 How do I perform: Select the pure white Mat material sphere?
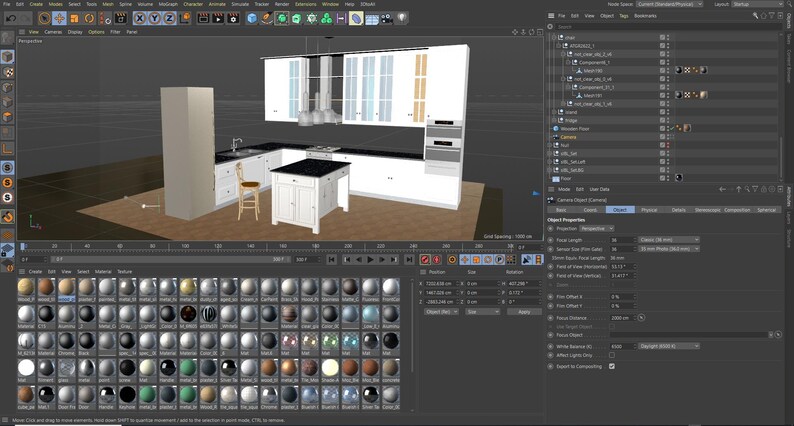[x=26, y=368]
